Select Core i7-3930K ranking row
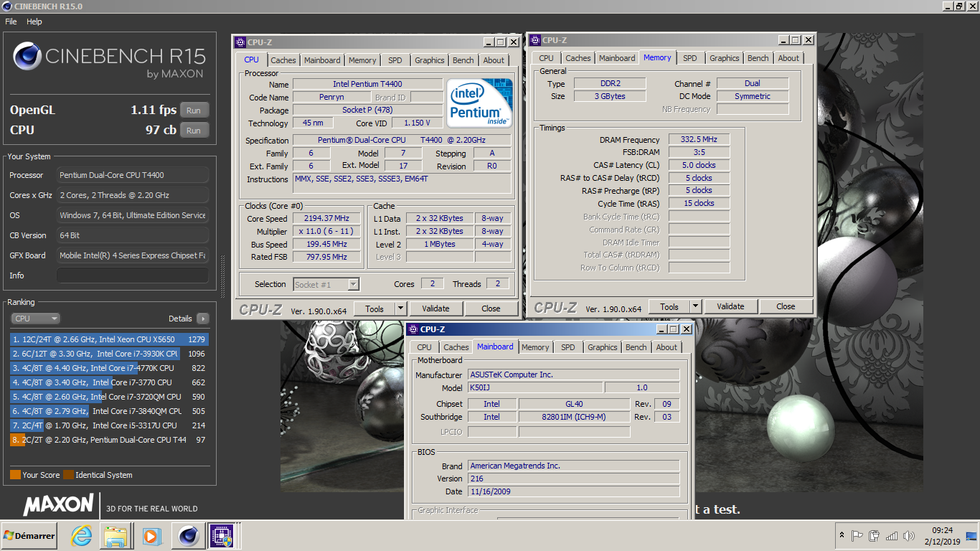 tap(109, 354)
